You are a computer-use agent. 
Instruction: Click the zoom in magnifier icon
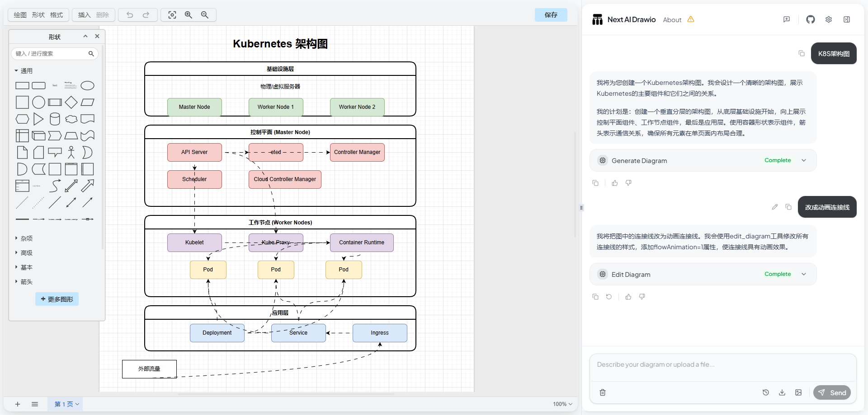tap(189, 15)
